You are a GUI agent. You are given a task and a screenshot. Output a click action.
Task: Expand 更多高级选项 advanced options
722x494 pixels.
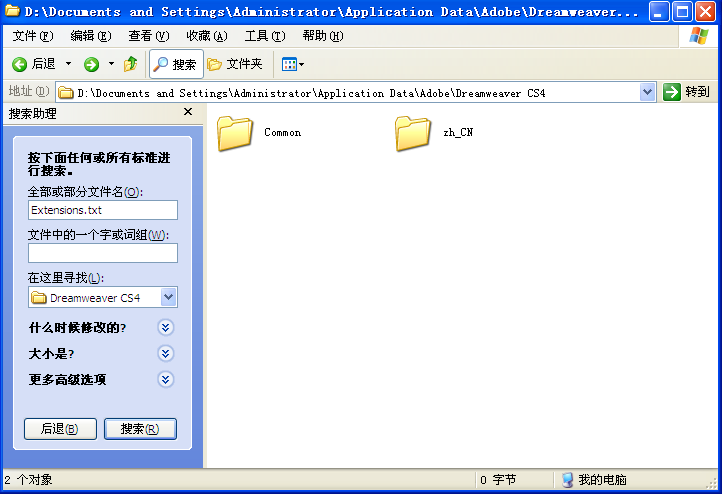[166, 379]
